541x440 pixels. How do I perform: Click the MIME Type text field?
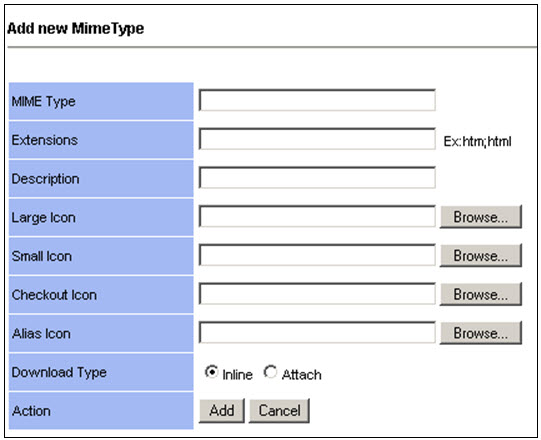[x=317, y=100]
